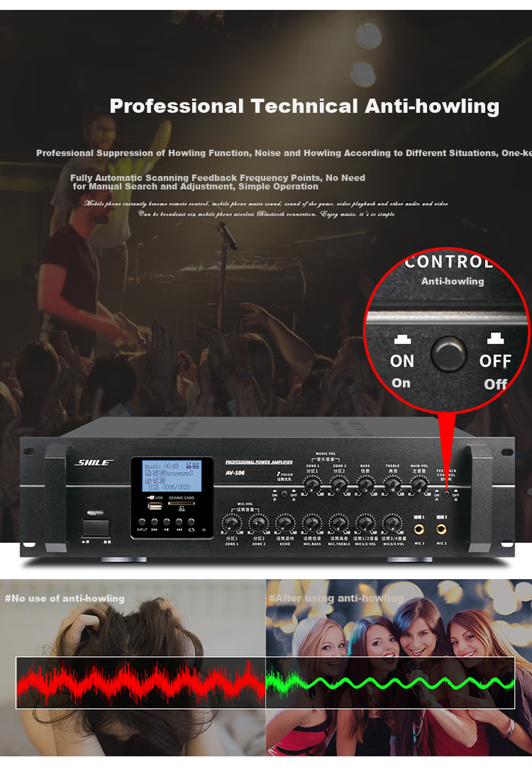532x772 pixels.
Task: Click the Mic Vol Zone 1 knob
Action: (231, 524)
